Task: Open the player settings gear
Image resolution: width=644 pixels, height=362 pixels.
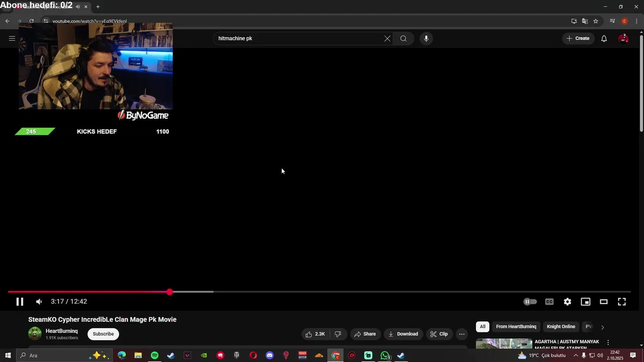Action: tap(568, 302)
